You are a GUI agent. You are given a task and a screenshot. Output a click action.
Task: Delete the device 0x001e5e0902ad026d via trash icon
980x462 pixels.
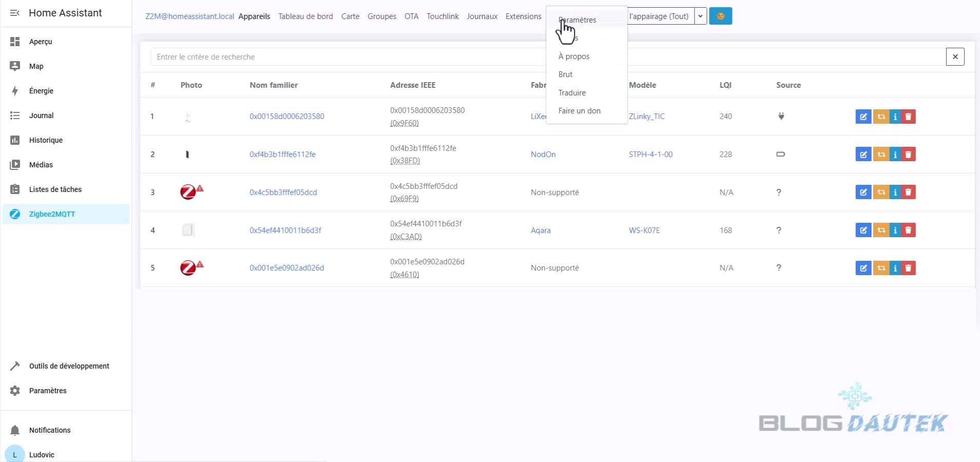pyautogui.click(x=908, y=268)
